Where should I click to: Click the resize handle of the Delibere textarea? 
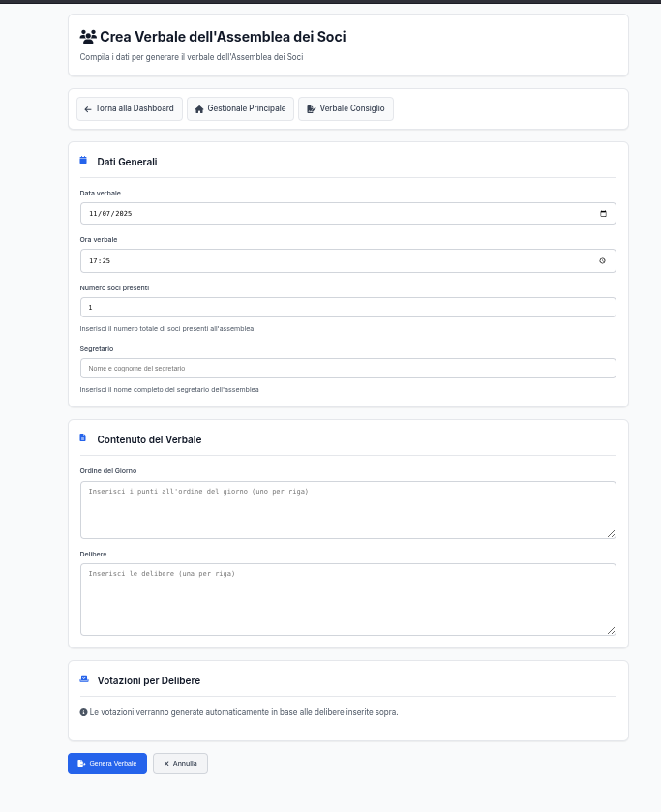click(x=612, y=630)
